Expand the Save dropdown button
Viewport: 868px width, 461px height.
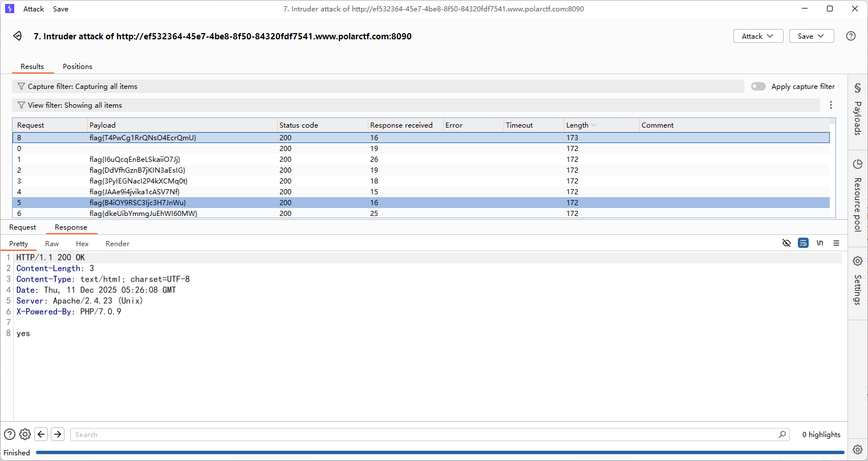[811, 36]
